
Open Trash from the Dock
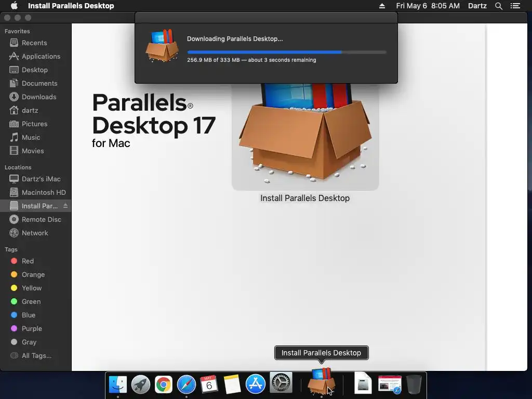(414, 384)
